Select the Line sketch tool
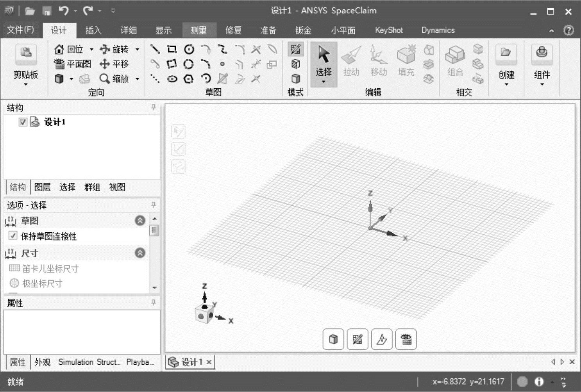Screen dimensions: 581x392 tap(155, 49)
